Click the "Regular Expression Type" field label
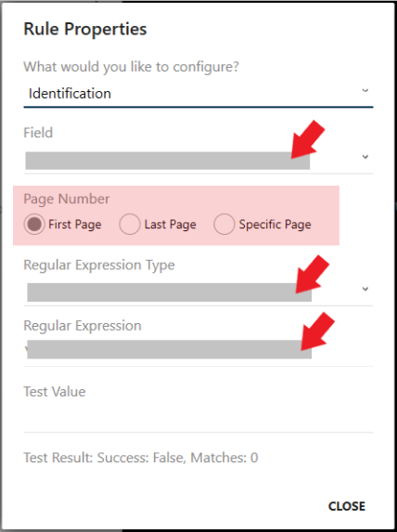 (x=99, y=265)
